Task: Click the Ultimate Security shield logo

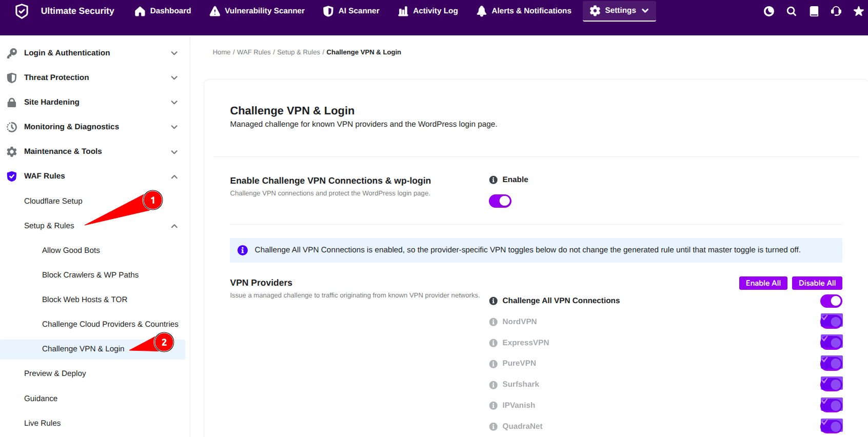Action: (22, 11)
